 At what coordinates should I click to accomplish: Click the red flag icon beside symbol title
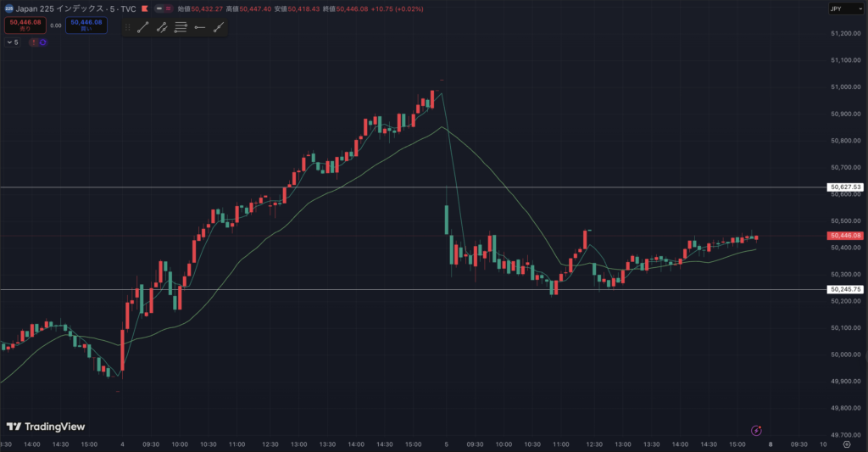click(x=145, y=8)
